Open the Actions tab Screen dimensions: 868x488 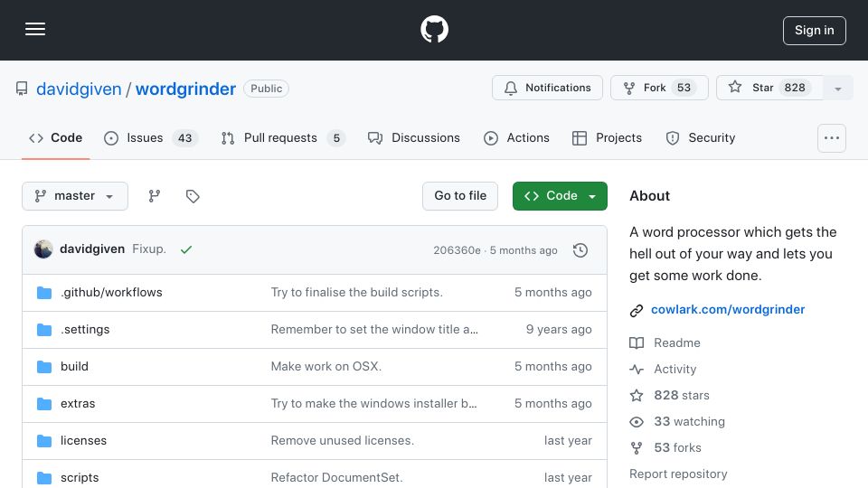coord(516,137)
